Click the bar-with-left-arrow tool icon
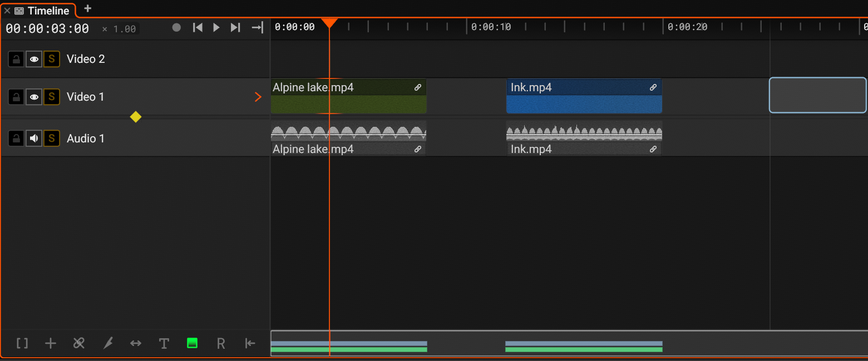The image size is (868, 361). (x=250, y=343)
